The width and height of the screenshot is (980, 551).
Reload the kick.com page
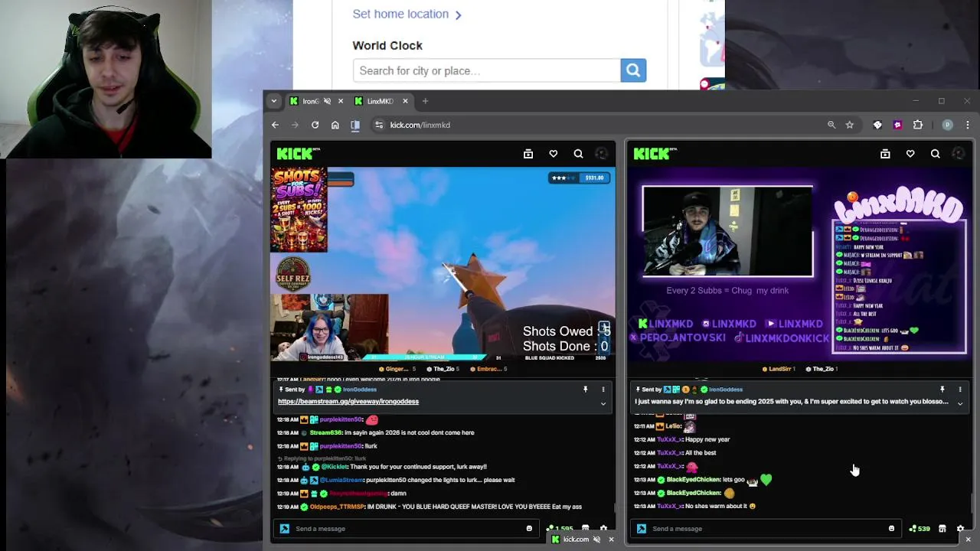click(x=315, y=125)
